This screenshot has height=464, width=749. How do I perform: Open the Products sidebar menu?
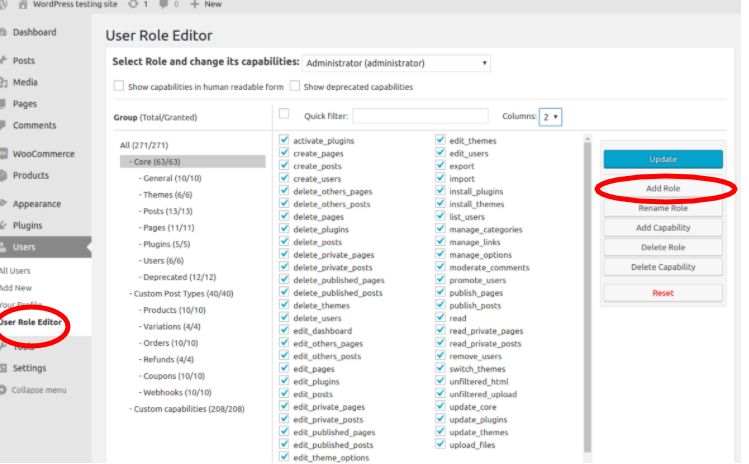[31, 175]
